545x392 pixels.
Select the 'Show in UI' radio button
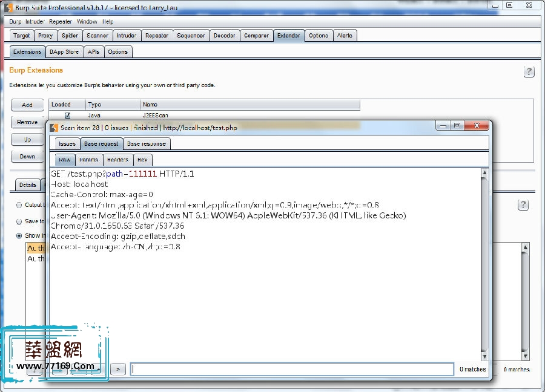tap(19, 235)
